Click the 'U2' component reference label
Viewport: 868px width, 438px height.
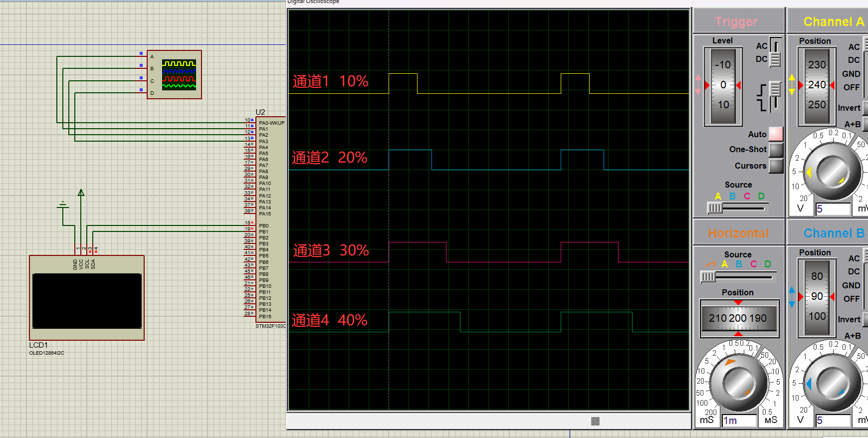[x=260, y=112]
